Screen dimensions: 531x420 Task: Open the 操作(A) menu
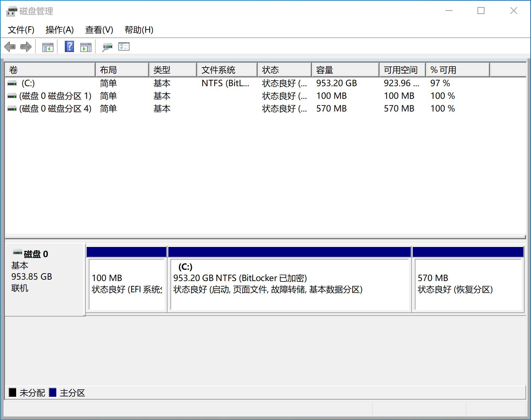point(60,30)
